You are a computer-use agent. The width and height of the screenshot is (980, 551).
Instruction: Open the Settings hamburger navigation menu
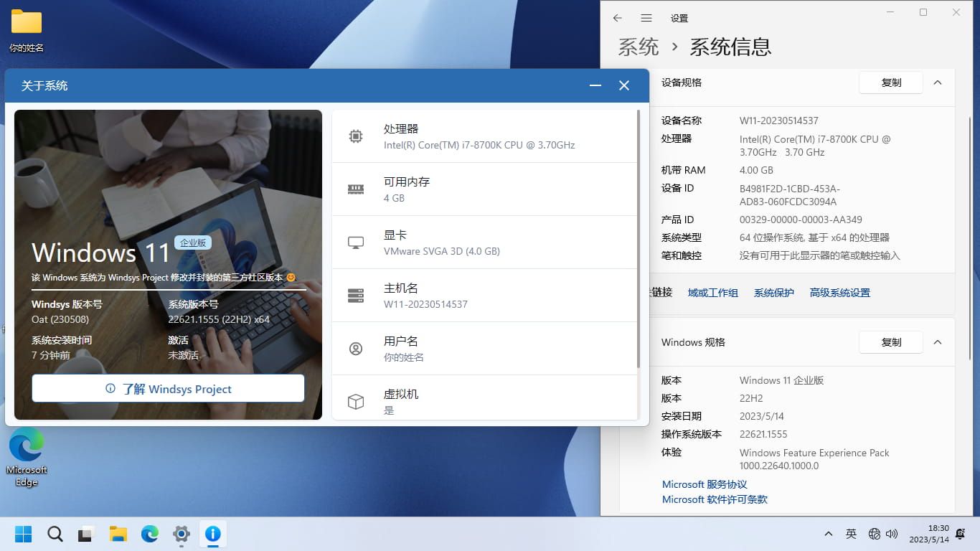(646, 18)
